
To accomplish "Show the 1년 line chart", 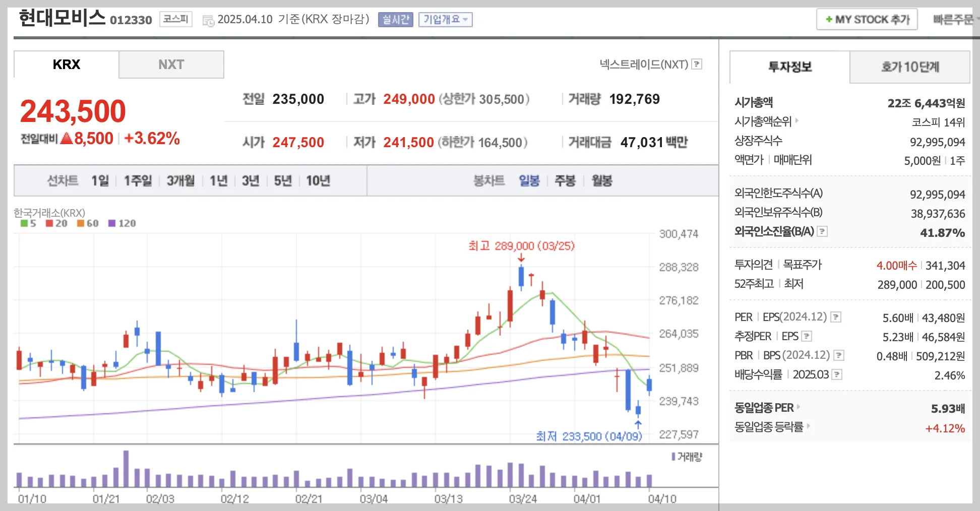I will point(218,180).
